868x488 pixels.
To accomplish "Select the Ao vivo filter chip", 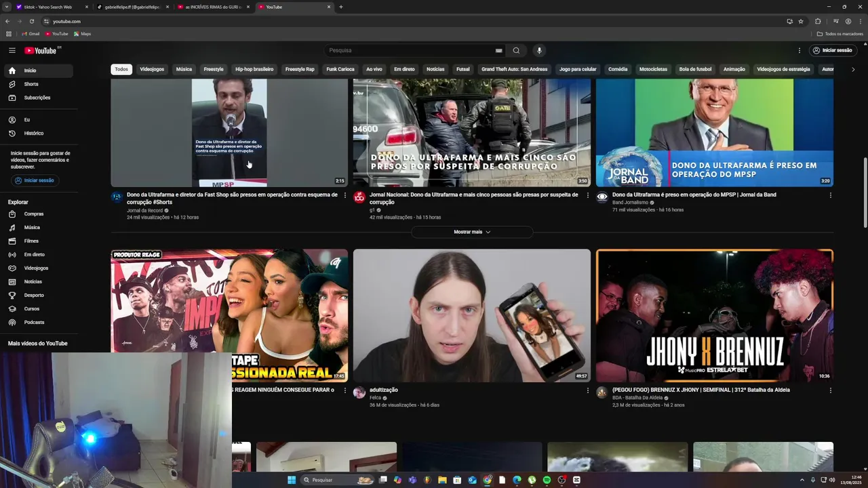I will point(374,69).
